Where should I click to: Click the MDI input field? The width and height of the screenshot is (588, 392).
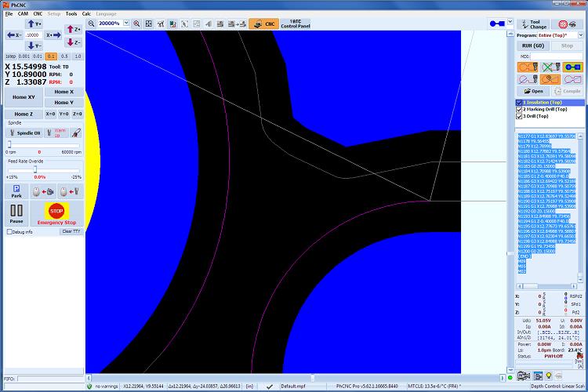(557, 56)
